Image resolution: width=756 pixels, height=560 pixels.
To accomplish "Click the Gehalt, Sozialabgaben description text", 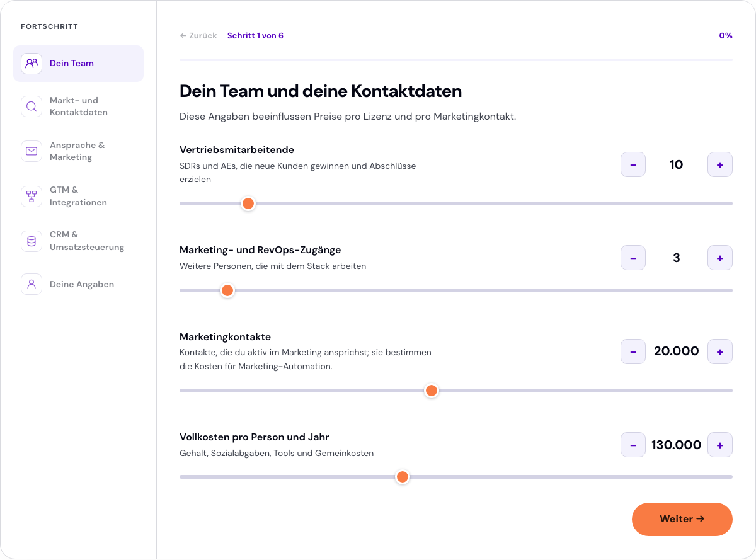I will 277,453.
